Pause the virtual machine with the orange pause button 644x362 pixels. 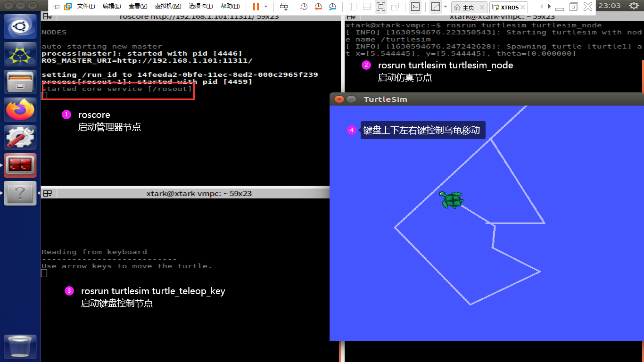pyautogui.click(x=256, y=7)
